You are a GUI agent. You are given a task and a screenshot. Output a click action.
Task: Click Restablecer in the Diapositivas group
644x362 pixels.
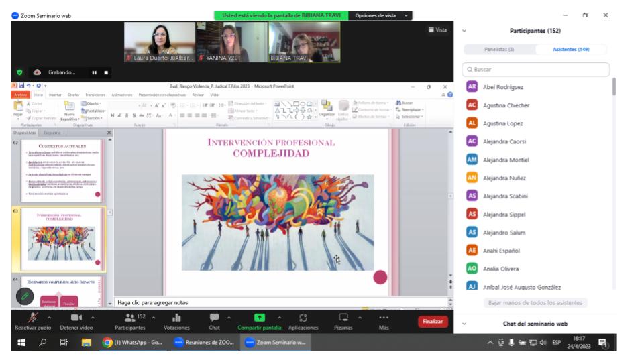pyautogui.click(x=94, y=111)
